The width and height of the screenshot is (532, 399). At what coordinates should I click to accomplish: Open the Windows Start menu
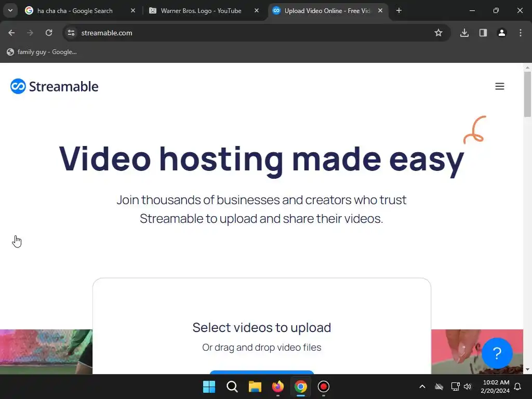(x=209, y=387)
